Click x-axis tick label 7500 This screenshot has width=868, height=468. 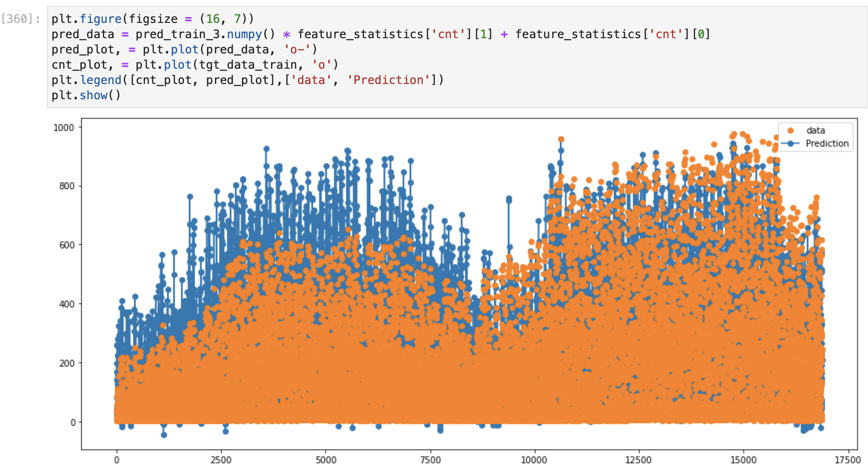point(430,460)
